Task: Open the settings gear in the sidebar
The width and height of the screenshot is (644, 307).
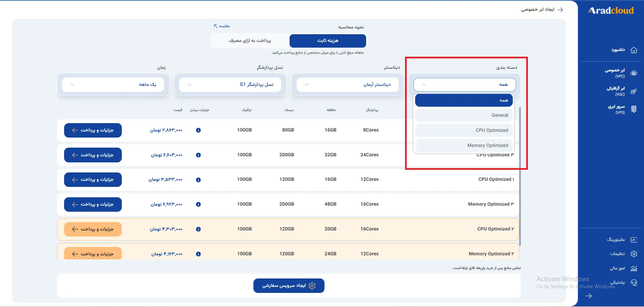Action: pyautogui.click(x=634, y=254)
